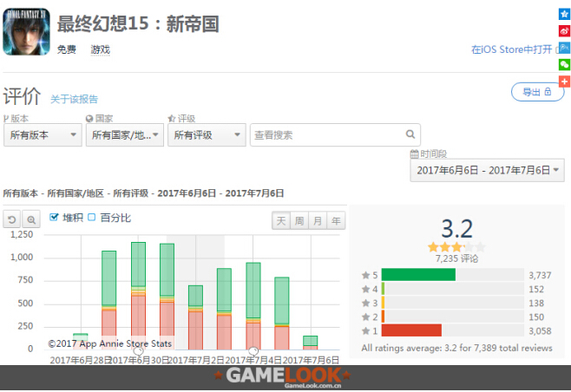Click the 3,058 one-star count
This screenshot has height=392, width=571.
point(540,330)
